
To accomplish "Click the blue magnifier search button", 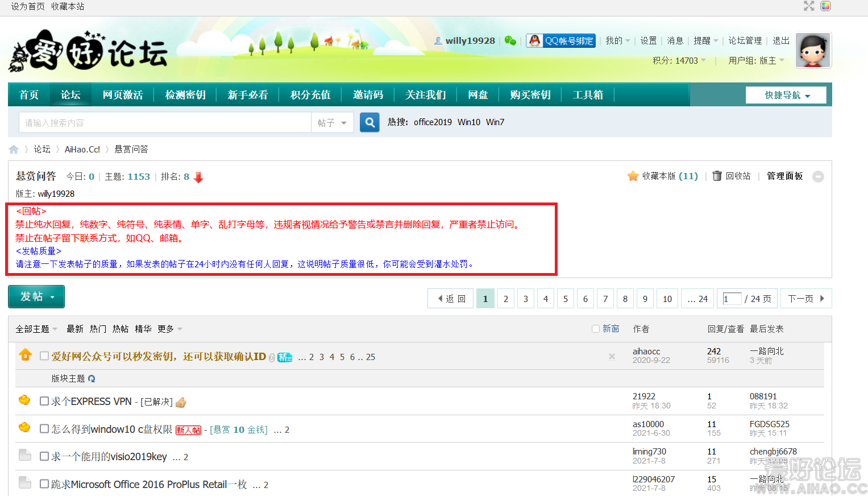I will click(x=369, y=122).
